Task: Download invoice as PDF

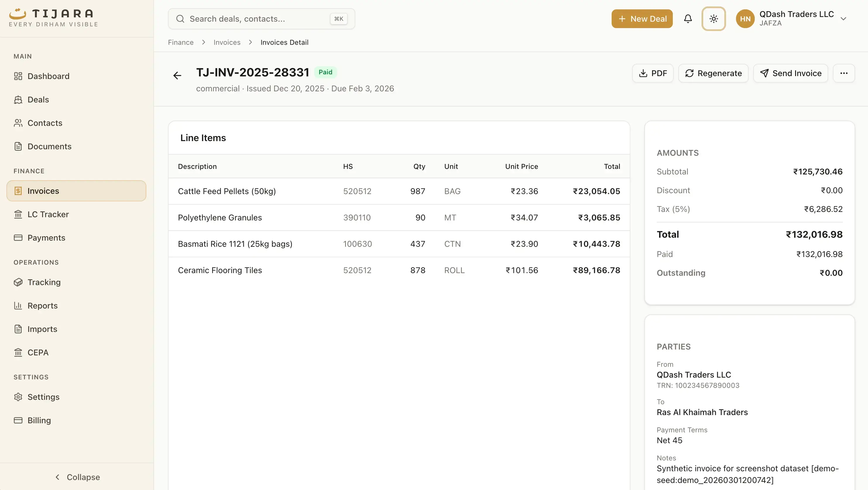Action: [652, 73]
